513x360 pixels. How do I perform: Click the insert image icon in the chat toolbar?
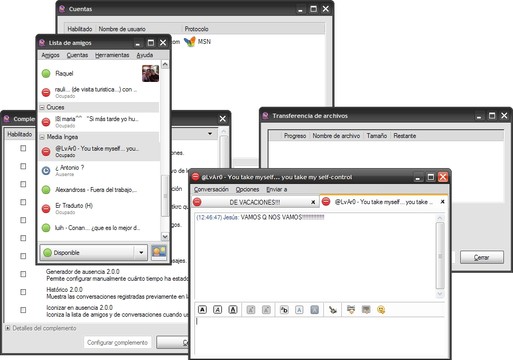[x=366, y=310]
